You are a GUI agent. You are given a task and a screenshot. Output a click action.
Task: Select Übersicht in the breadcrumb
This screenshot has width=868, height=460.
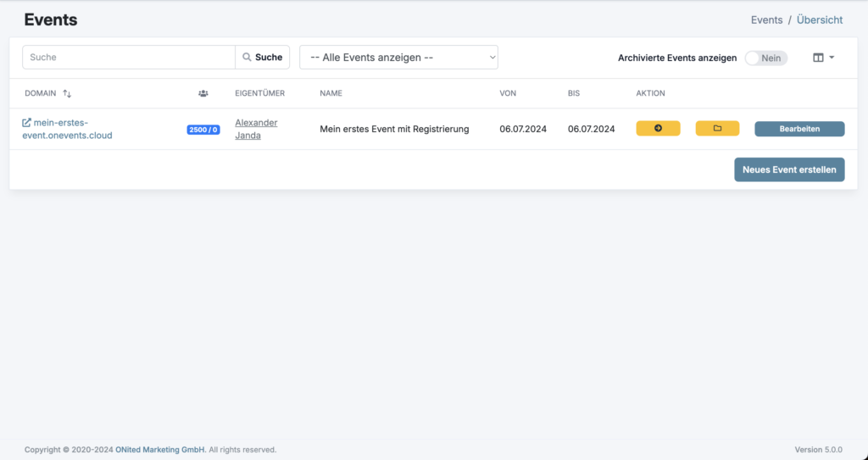tap(820, 19)
